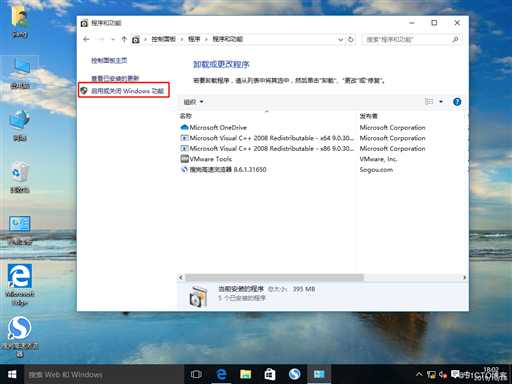
Task: Click Programs and Features breadcrumb item
Action: (x=228, y=39)
